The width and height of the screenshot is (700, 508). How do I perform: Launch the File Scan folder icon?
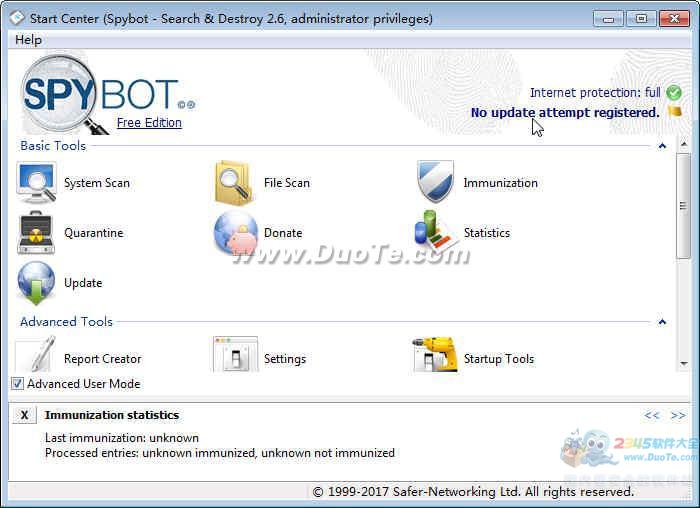(233, 183)
